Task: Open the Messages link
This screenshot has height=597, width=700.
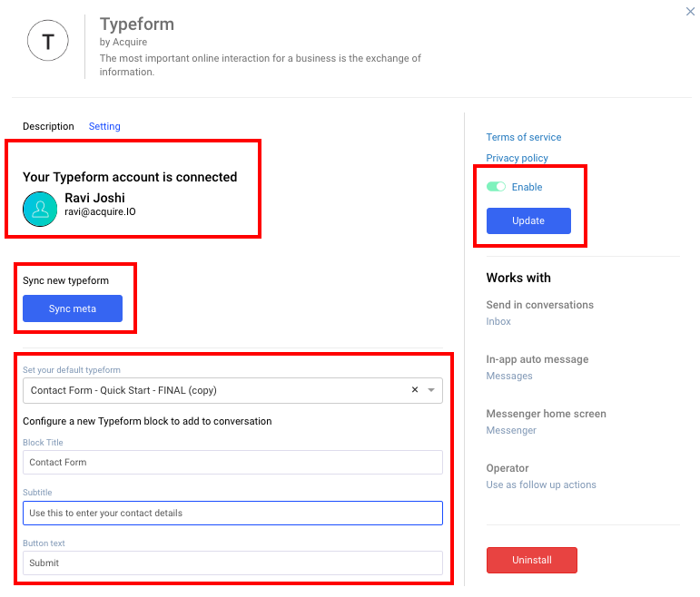Action: click(509, 376)
